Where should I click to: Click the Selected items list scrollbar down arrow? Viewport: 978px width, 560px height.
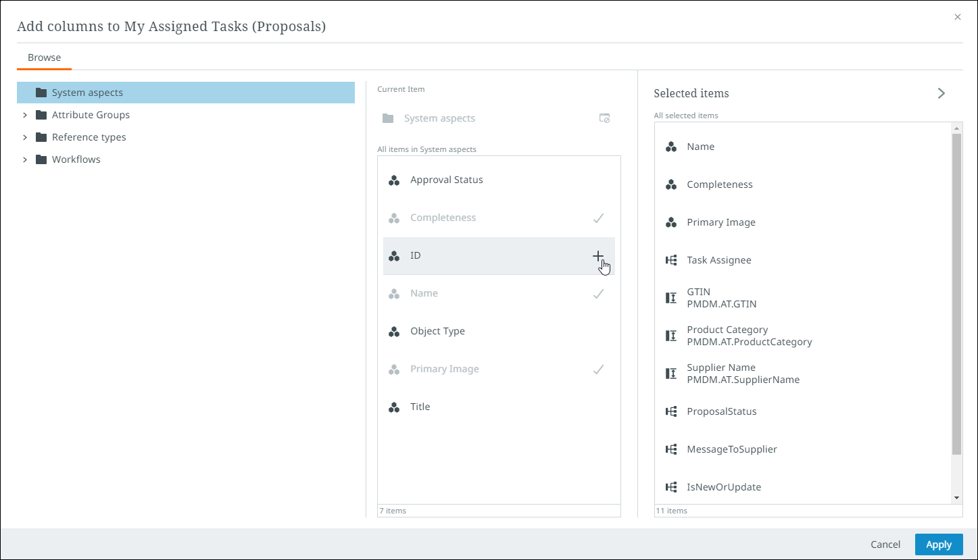click(956, 497)
